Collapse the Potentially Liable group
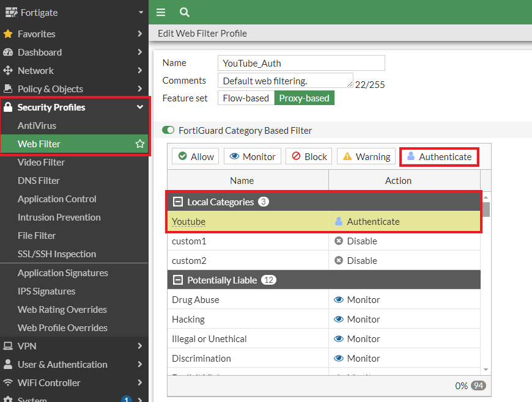The width and height of the screenshot is (532, 402). [x=178, y=280]
